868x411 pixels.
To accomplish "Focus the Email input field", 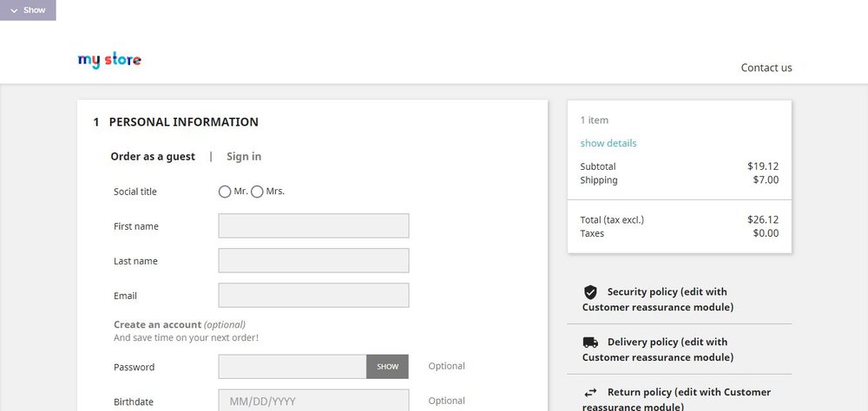I will pyautogui.click(x=314, y=296).
